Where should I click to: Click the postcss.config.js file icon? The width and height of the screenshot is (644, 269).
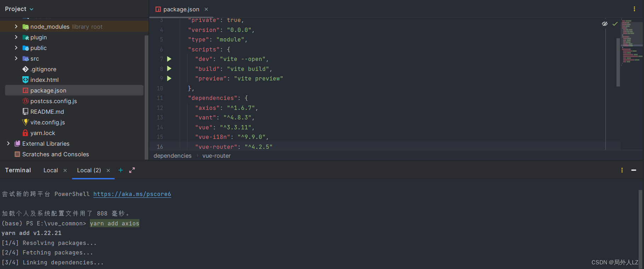[x=25, y=101]
